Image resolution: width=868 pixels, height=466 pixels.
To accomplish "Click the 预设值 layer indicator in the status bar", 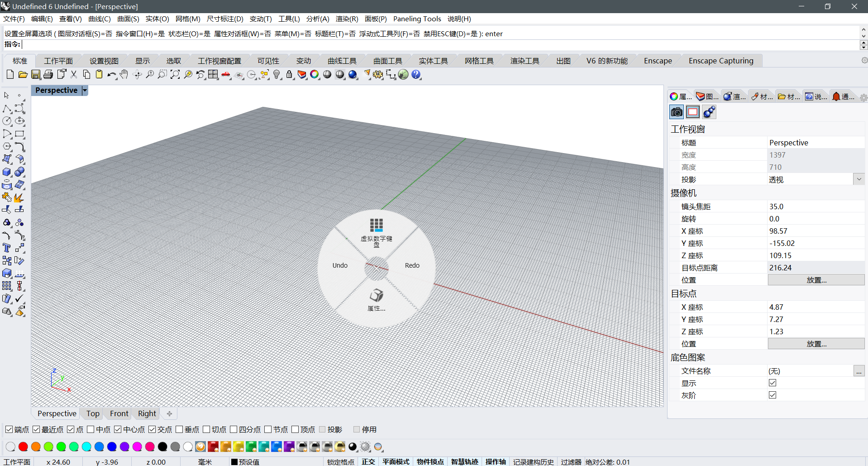I will 245,462.
